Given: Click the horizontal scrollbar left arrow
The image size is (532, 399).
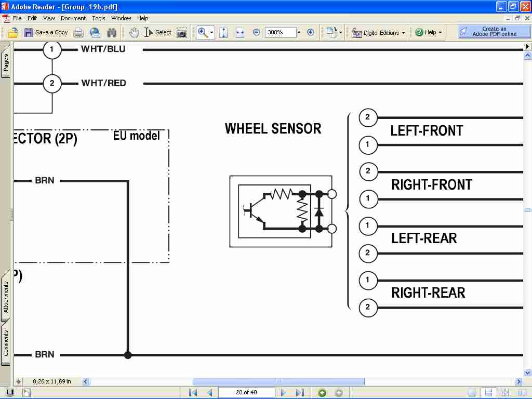Looking at the screenshot, I should (x=86, y=381).
